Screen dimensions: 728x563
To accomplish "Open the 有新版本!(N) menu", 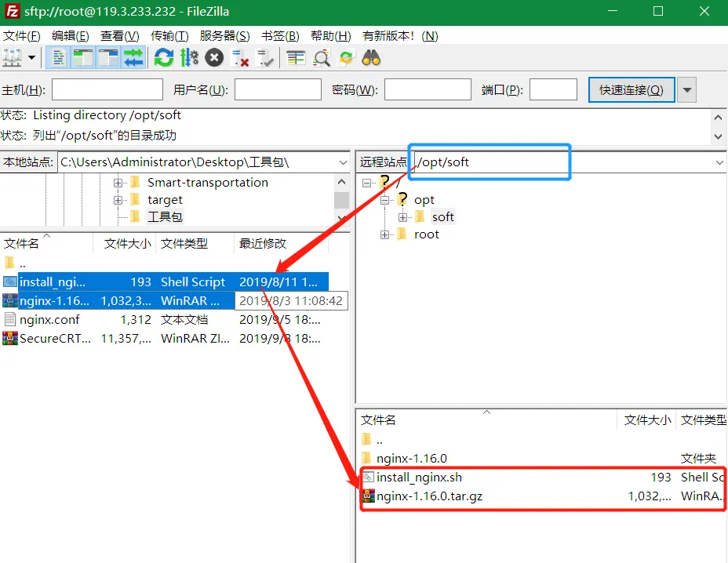I will [x=400, y=36].
